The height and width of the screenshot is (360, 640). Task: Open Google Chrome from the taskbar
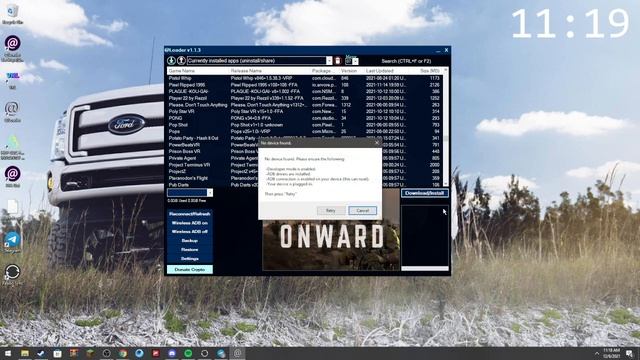(x=122, y=353)
